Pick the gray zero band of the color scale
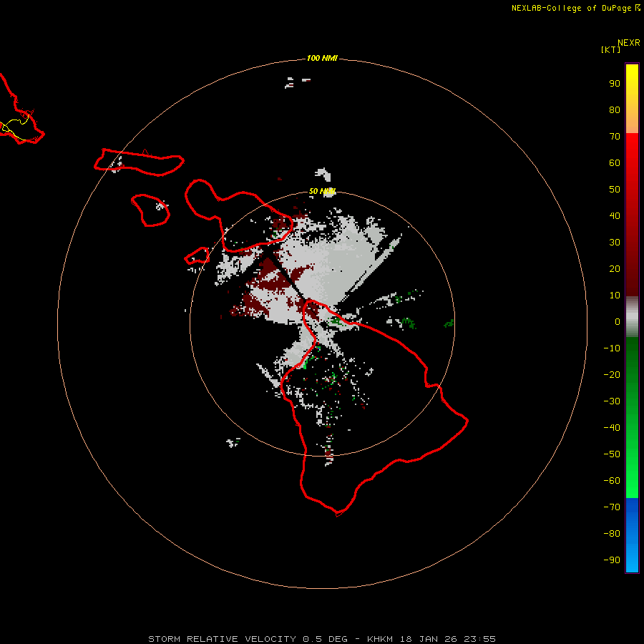 tap(632, 317)
